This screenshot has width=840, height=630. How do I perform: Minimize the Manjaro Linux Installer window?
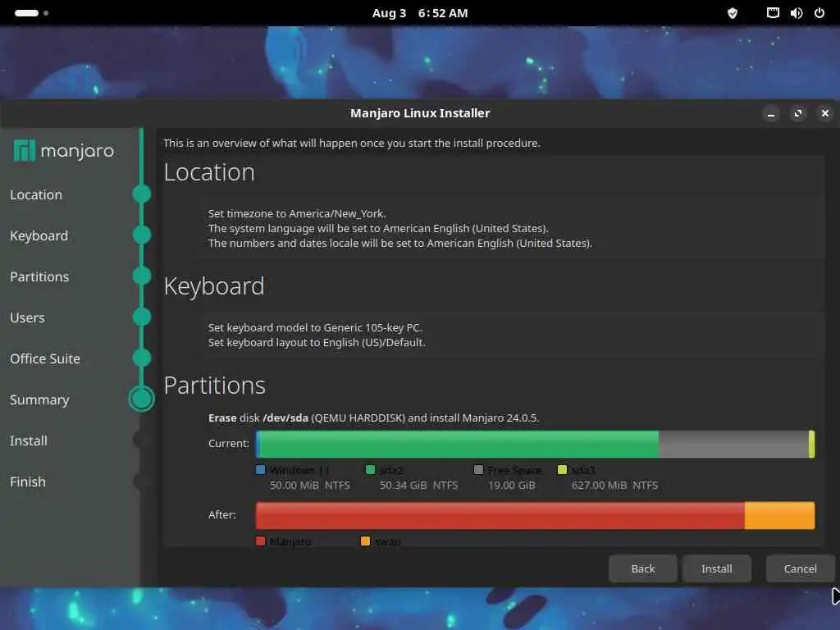(771, 113)
